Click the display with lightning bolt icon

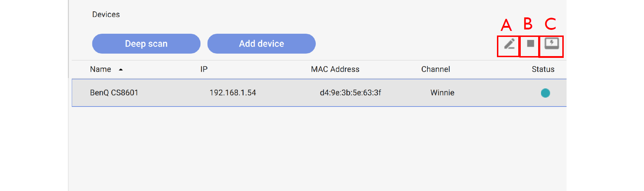(x=552, y=43)
